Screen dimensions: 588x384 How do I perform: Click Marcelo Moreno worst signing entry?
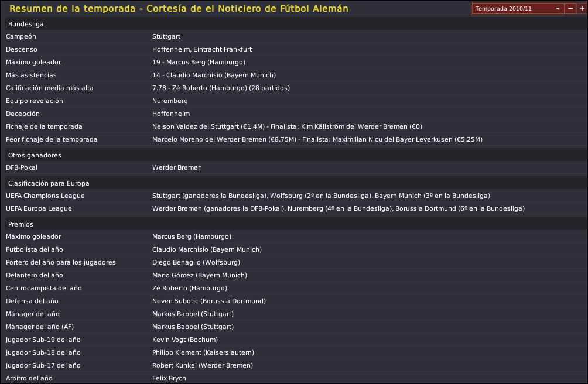click(x=317, y=139)
